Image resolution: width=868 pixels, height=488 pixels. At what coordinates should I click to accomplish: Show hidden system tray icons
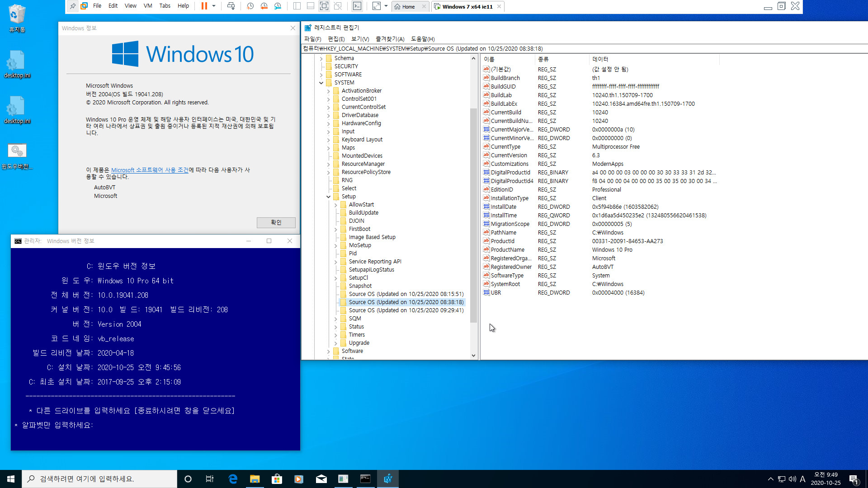tap(770, 479)
